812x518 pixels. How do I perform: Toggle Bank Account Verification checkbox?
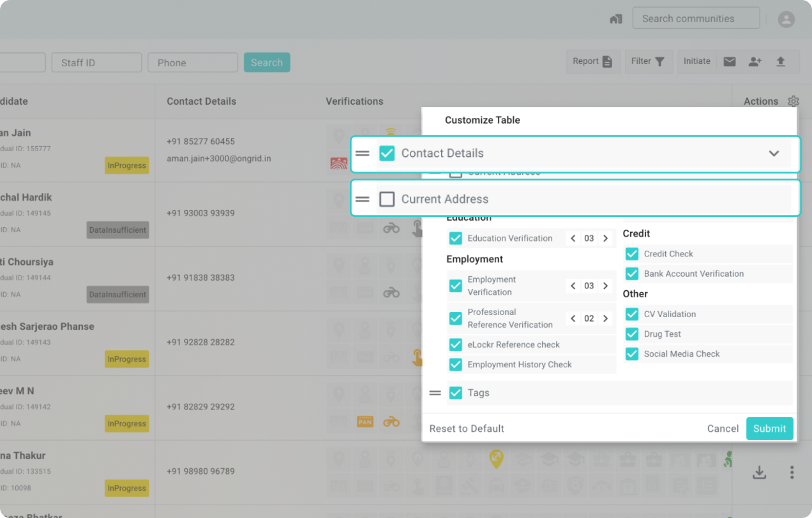tap(632, 274)
